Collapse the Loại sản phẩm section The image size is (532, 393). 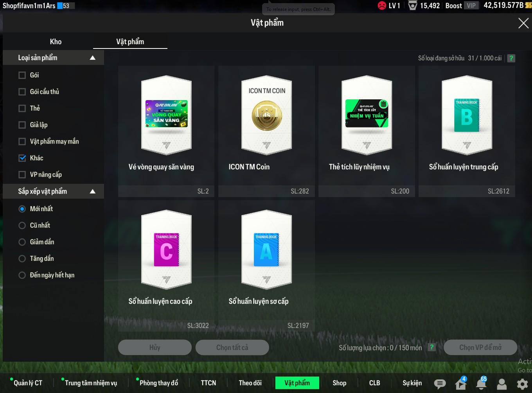(x=93, y=58)
